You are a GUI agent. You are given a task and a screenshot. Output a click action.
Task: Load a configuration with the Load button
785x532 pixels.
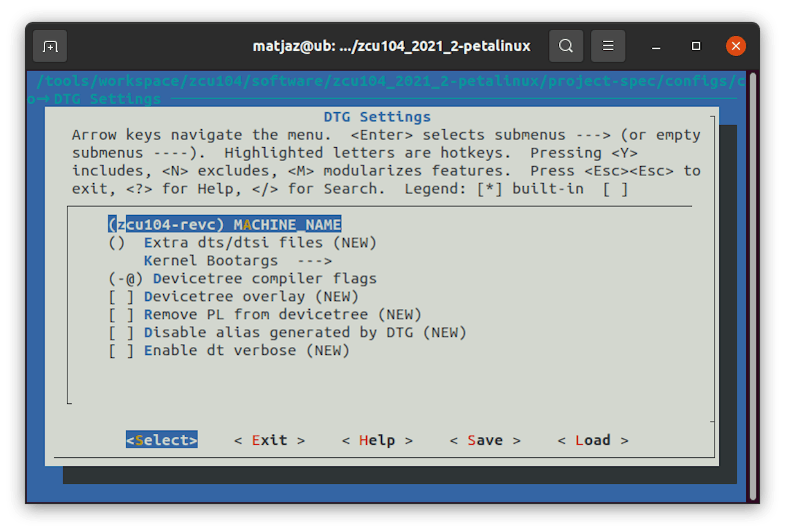coord(592,439)
